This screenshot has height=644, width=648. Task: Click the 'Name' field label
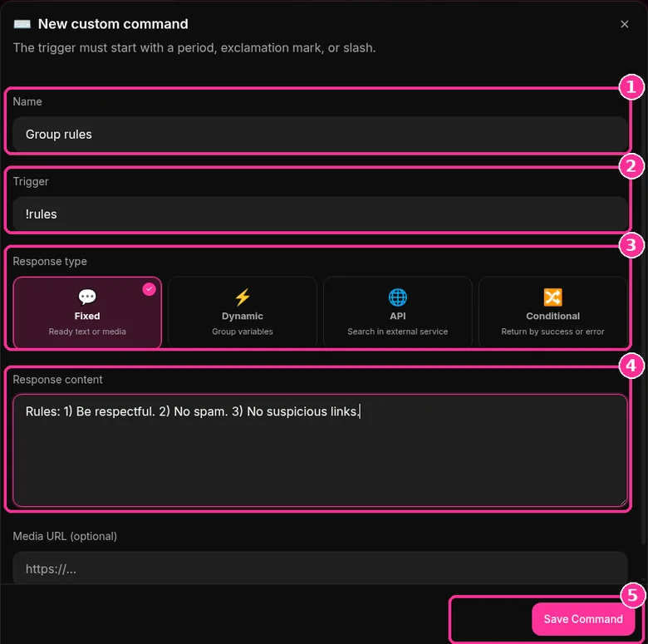point(27,101)
